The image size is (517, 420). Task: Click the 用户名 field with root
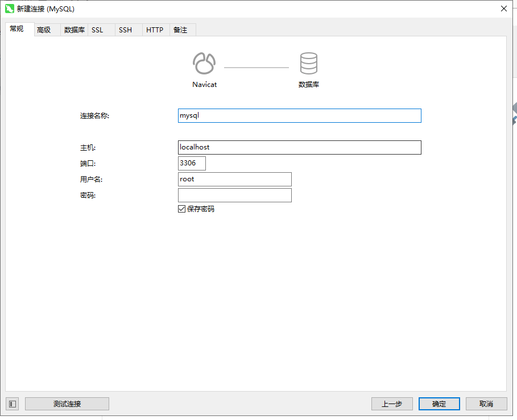(x=235, y=179)
